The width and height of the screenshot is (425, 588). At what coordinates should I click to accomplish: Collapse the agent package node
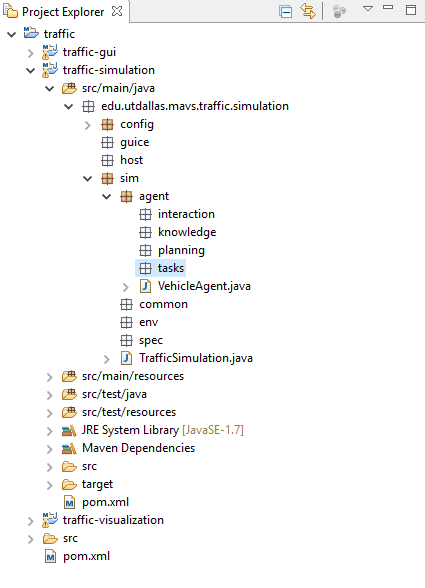(x=107, y=196)
